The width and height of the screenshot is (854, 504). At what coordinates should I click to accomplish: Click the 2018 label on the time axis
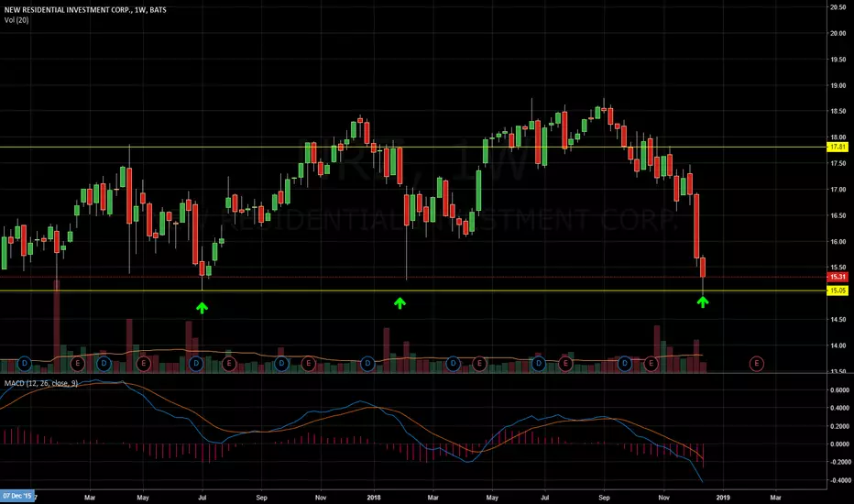pos(374,498)
